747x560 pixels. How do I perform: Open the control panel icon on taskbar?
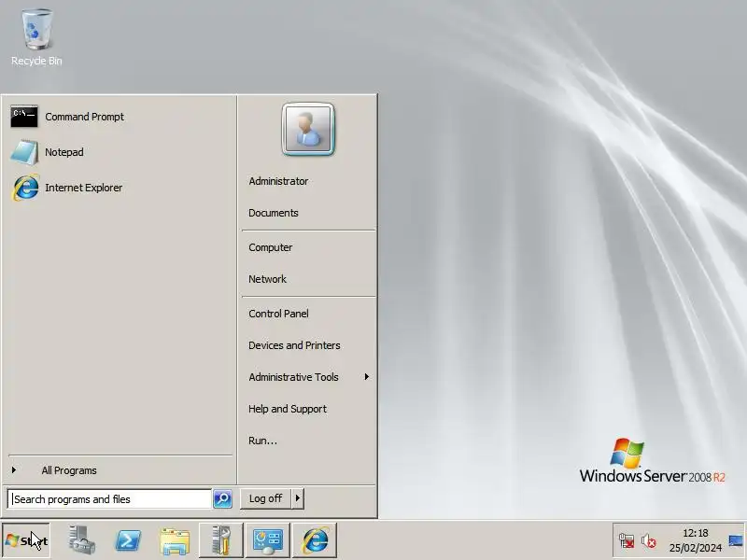coord(268,540)
